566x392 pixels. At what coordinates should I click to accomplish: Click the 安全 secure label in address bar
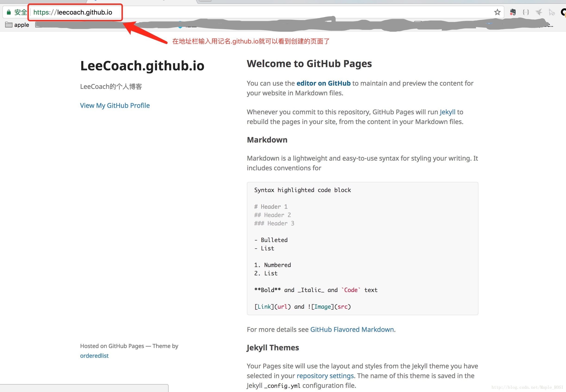coord(21,12)
